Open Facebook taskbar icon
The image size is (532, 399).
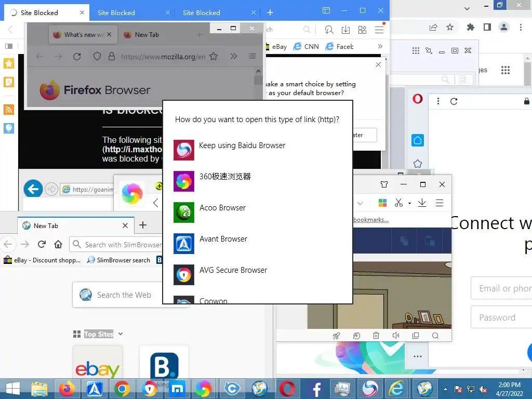(315, 389)
